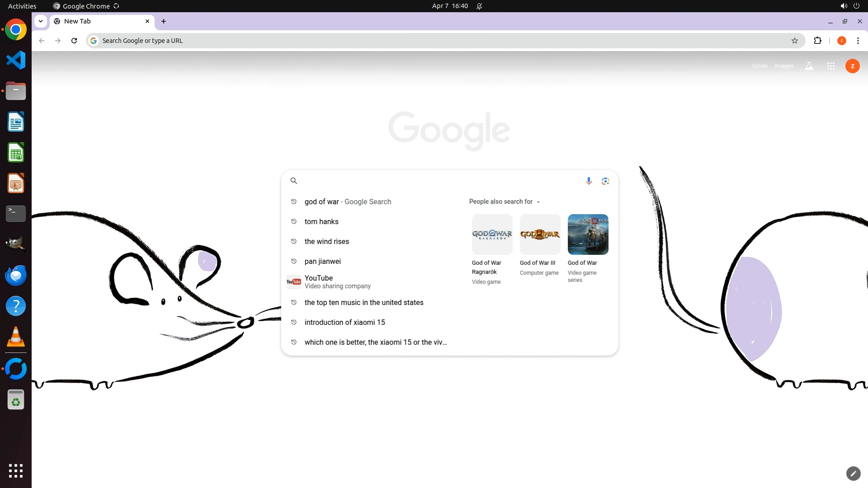868x488 pixels.
Task: Bookmark this tab with star icon
Action: [x=795, y=41]
